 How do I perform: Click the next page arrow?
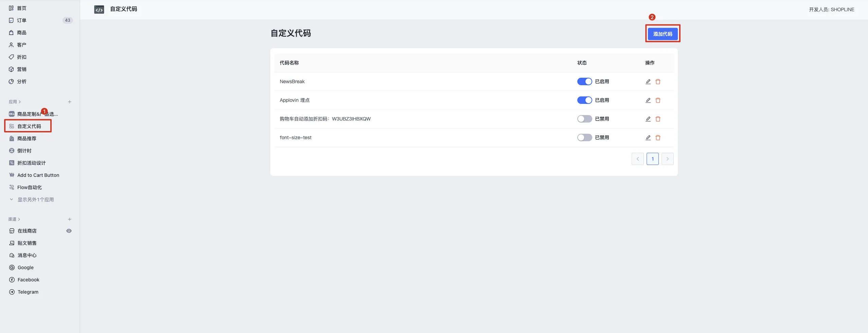point(667,159)
